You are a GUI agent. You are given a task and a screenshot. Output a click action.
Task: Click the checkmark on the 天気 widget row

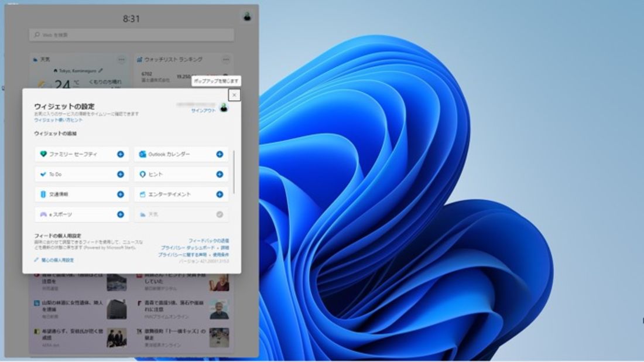(x=220, y=214)
